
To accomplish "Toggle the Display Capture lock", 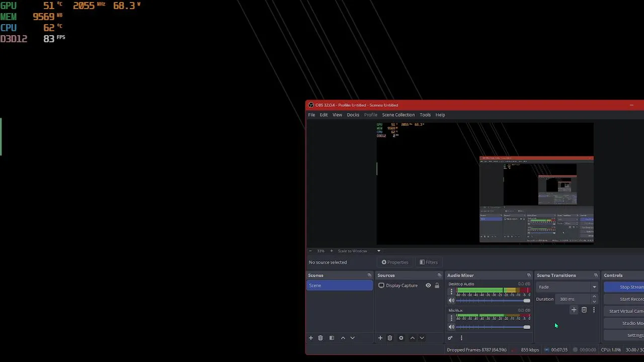I will (437, 286).
